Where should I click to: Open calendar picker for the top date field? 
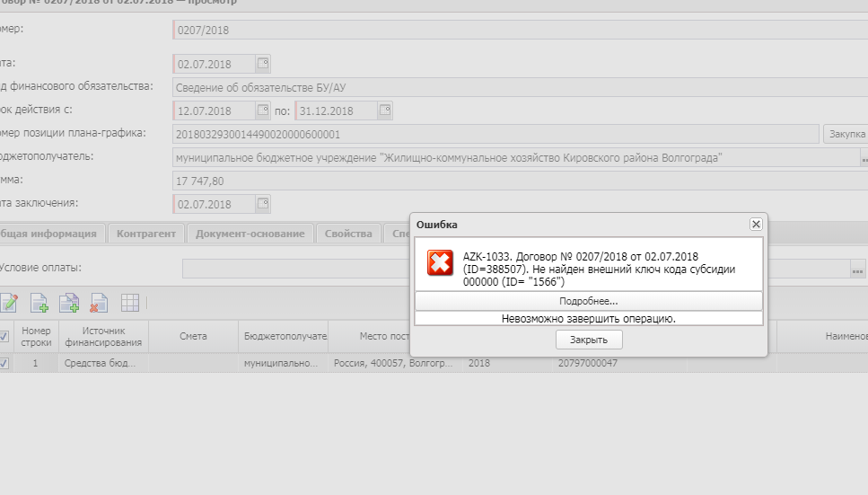(x=263, y=64)
